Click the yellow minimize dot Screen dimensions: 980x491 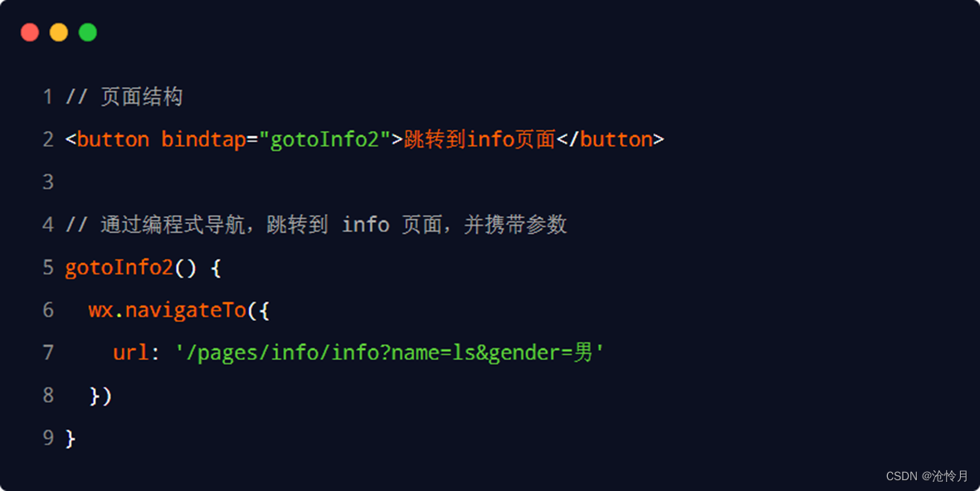(x=59, y=32)
